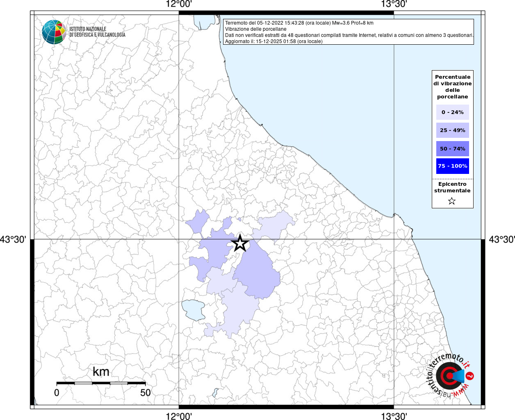Click the 'km' scale bar label
Viewport: 515px width, 420px height.
[101, 372]
